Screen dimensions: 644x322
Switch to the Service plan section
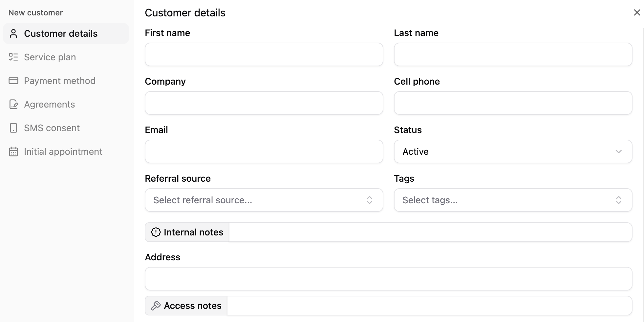coord(50,57)
